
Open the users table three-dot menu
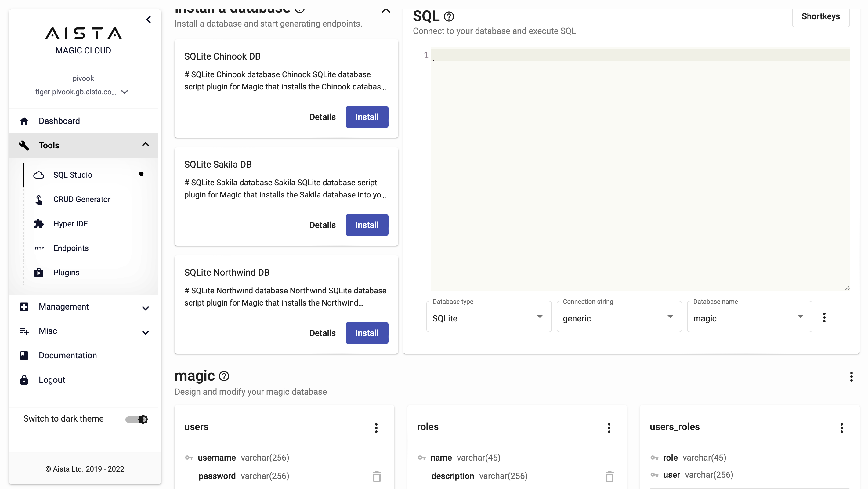coord(376,428)
